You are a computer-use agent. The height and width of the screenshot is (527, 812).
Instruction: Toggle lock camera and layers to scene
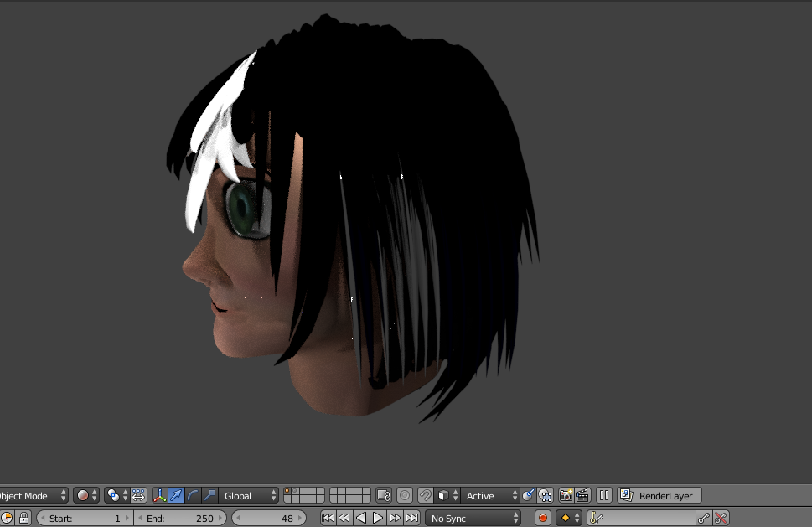tap(384, 495)
